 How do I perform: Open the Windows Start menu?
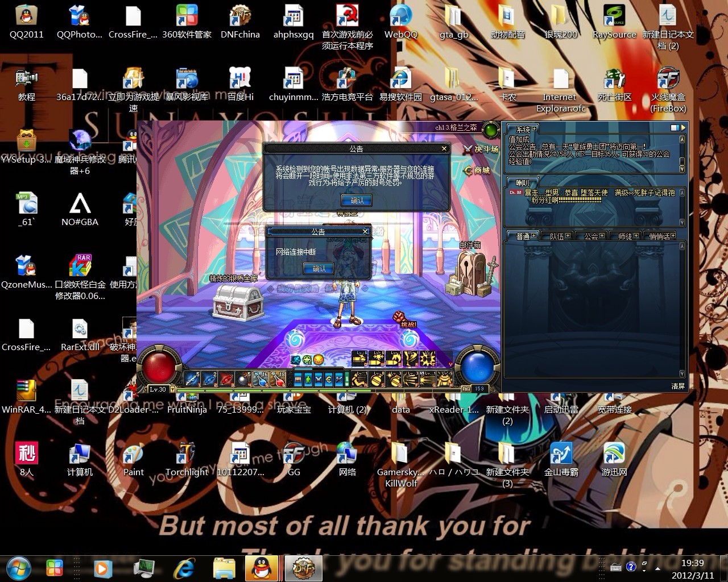[x=18, y=568]
